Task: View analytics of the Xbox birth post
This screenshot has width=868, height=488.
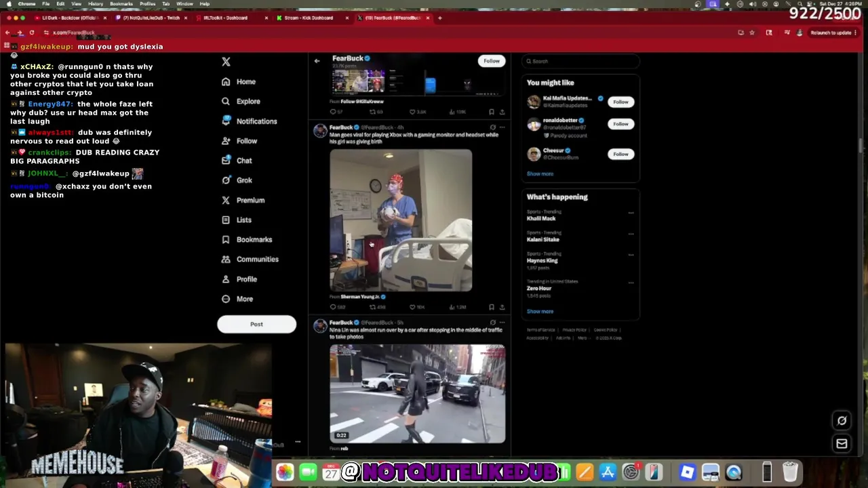Action: [457, 307]
